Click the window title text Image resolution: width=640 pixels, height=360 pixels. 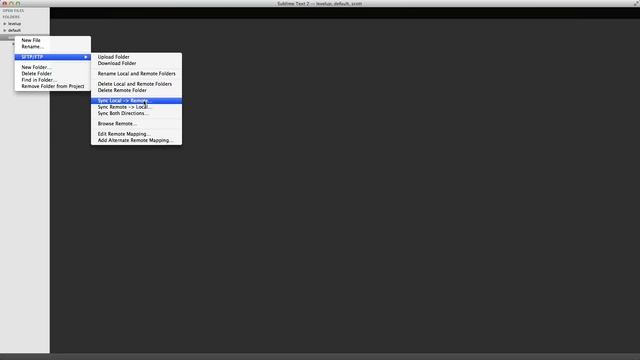(320, 4)
